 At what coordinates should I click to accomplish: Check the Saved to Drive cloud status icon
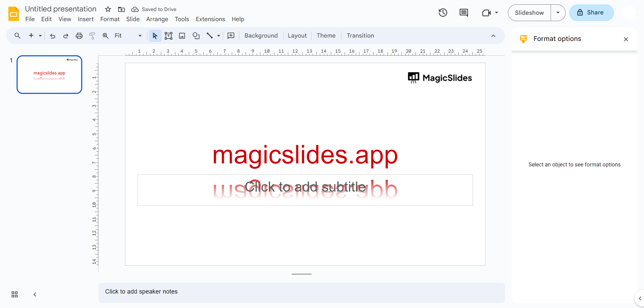pos(135,9)
